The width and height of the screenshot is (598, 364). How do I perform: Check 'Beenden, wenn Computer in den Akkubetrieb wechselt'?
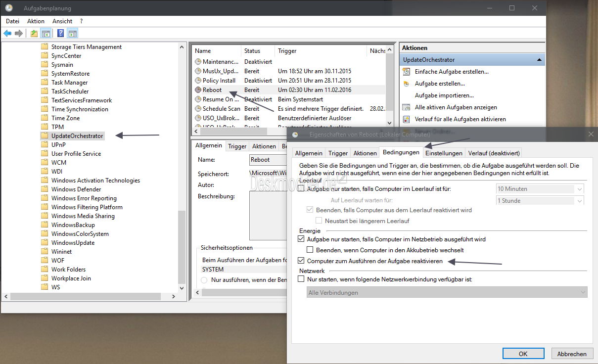(x=310, y=250)
